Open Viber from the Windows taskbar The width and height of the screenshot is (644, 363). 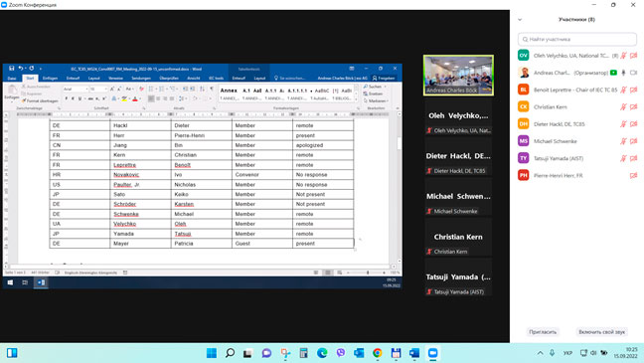pyautogui.click(x=341, y=353)
